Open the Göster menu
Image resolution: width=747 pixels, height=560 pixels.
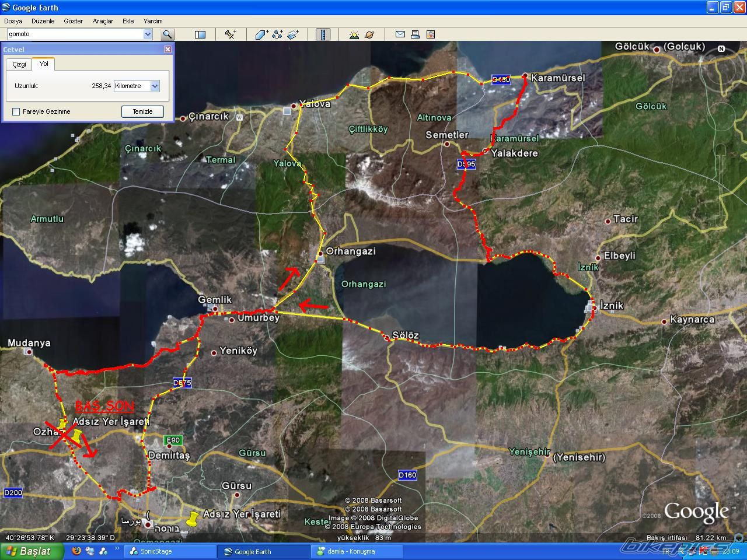point(74,21)
